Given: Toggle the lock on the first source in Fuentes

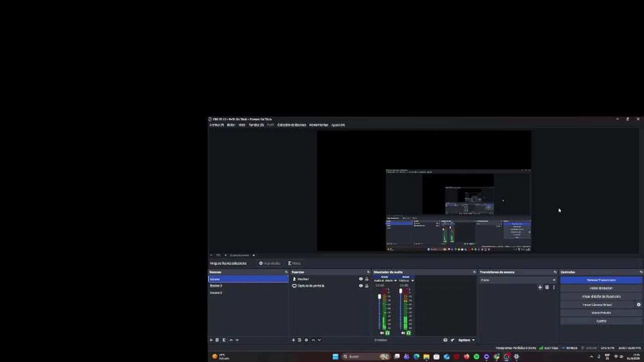Looking at the screenshot, I should pyautogui.click(x=367, y=279).
